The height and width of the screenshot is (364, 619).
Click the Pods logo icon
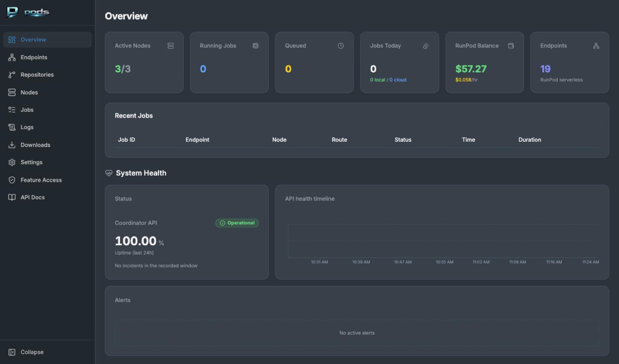point(12,12)
